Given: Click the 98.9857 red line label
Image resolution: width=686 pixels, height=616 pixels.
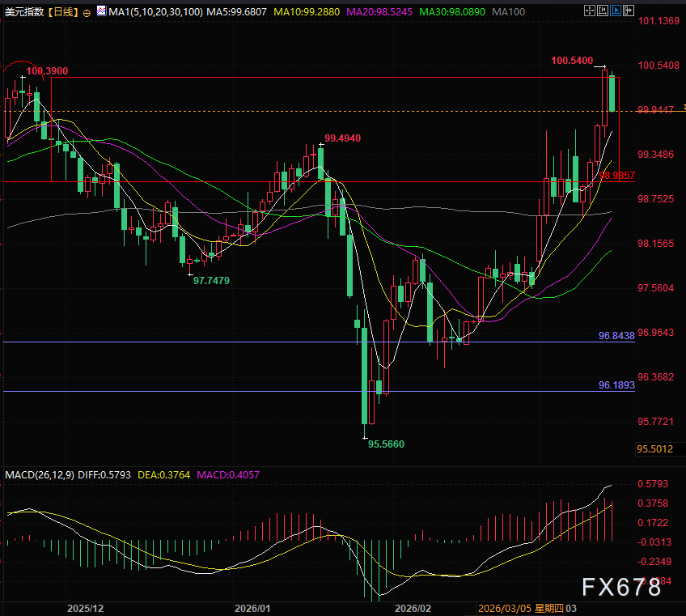Looking at the screenshot, I should point(617,176).
